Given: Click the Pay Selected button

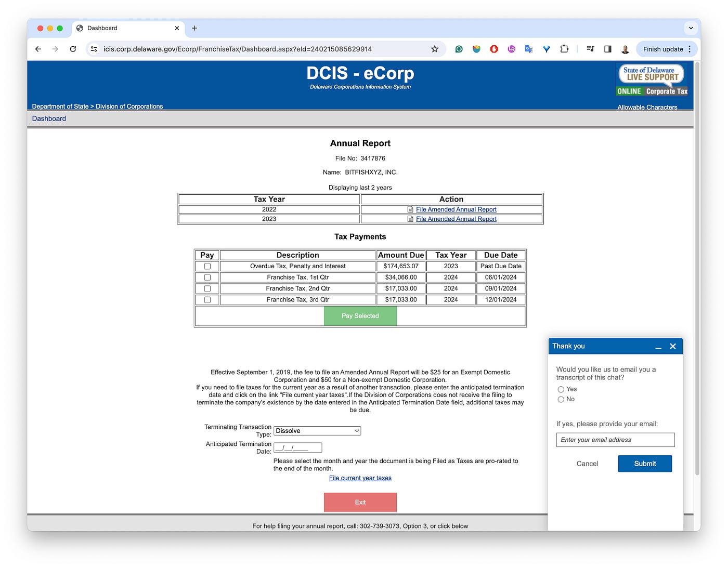Looking at the screenshot, I should (x=360, y=316).
